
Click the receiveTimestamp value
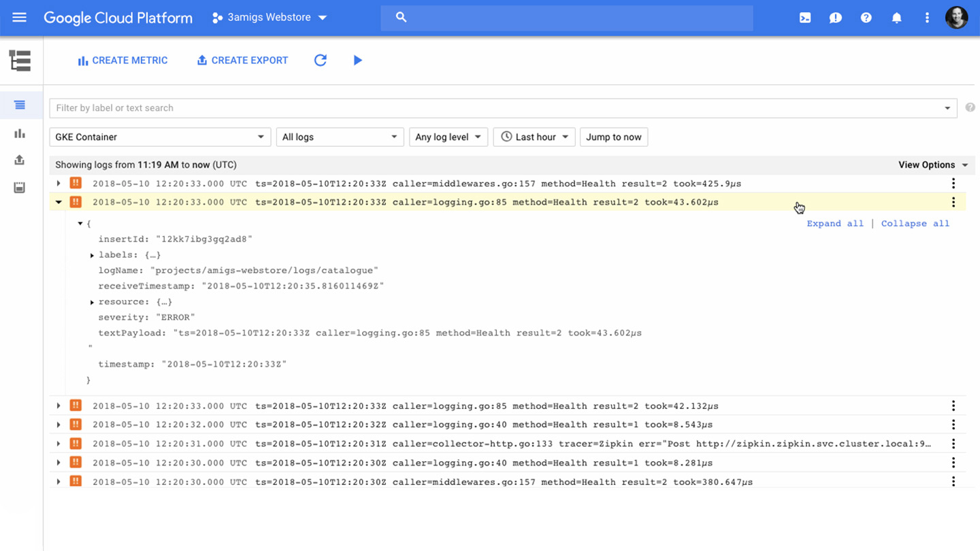coord(293,286)
